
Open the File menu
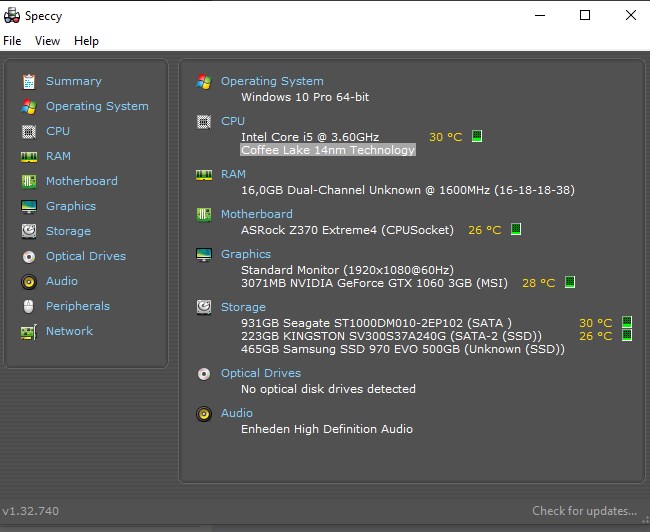[12, 41]
